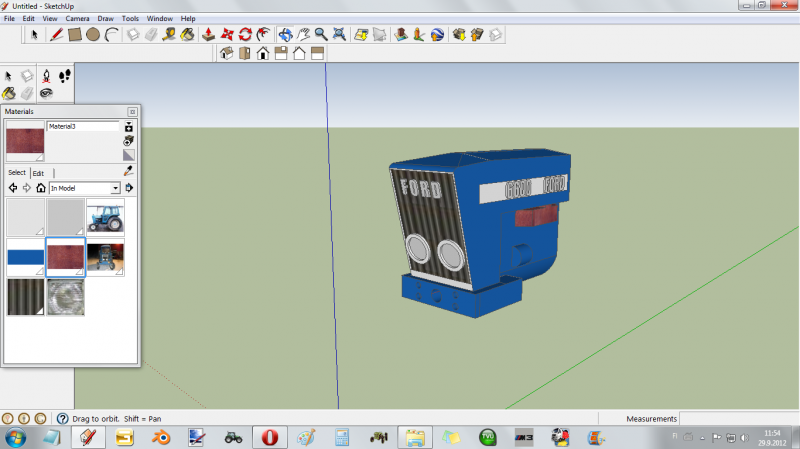Select the blue material swatch
Screen dimensions: 800x449
tap(26, 257)
